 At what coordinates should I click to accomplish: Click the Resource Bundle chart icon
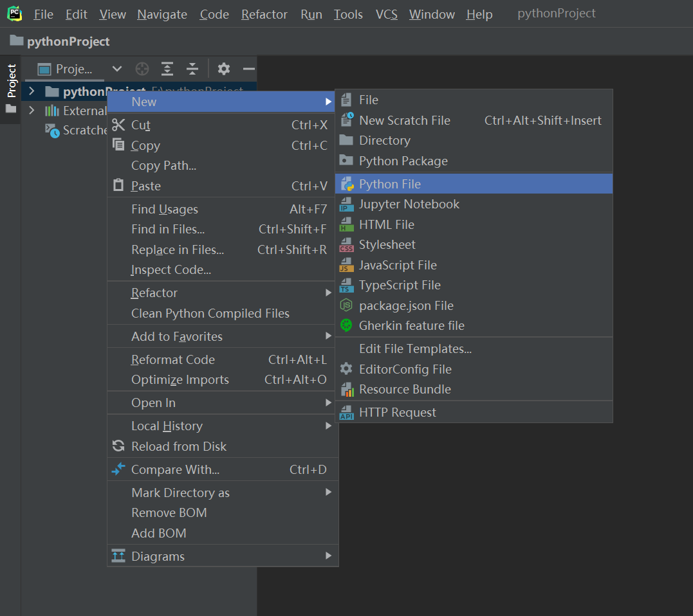[x=347, y=390]
